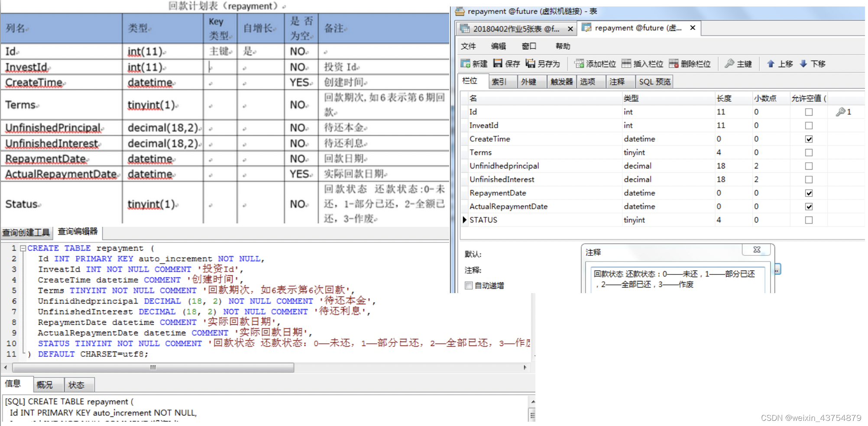Viewport: 868px width, 426px height.
Task: Close the 20180402作业5张表 tab
Action: pos(570,29)
